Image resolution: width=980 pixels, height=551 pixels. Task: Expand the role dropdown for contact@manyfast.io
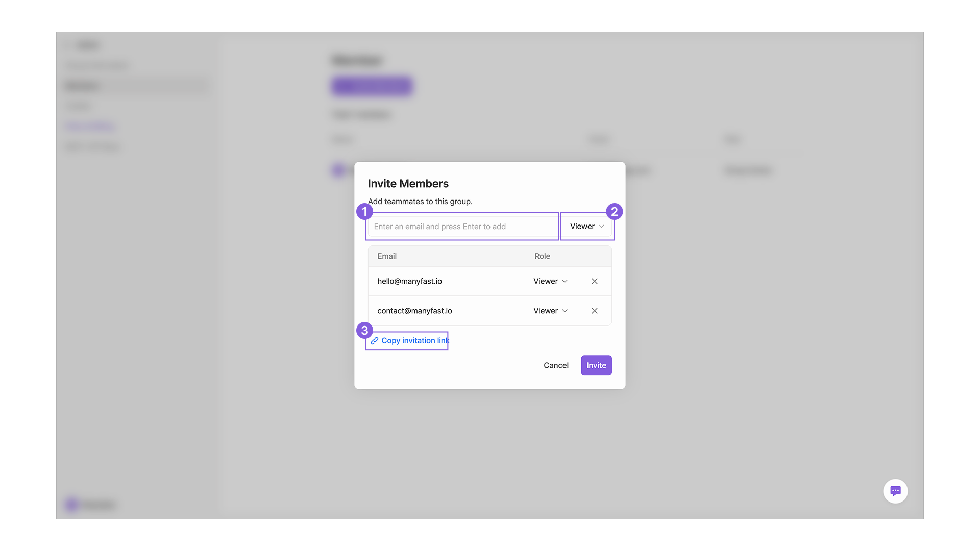pyautogui.click(x=550, y=311)
